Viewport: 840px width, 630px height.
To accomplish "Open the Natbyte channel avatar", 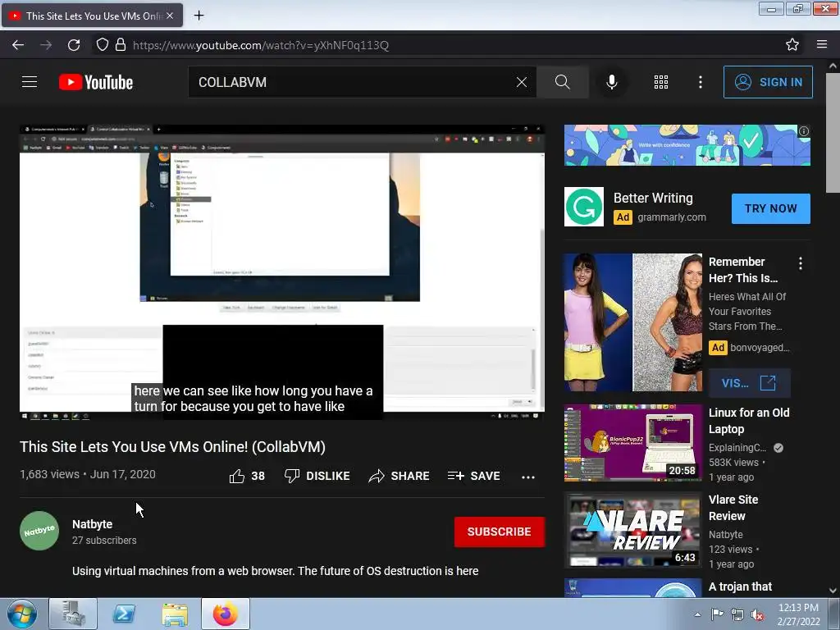I will click(x=39, y=531).
